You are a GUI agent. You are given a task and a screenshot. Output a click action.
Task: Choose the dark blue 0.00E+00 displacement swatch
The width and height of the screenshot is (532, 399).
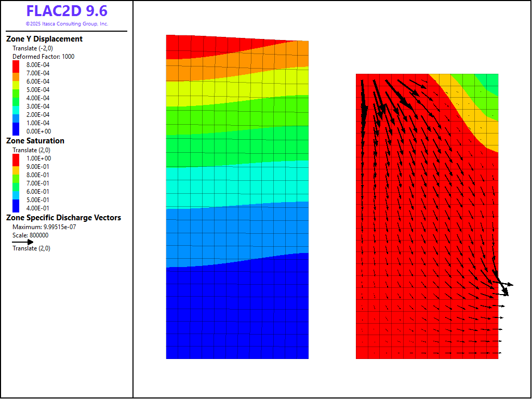[x=16, y=130]
